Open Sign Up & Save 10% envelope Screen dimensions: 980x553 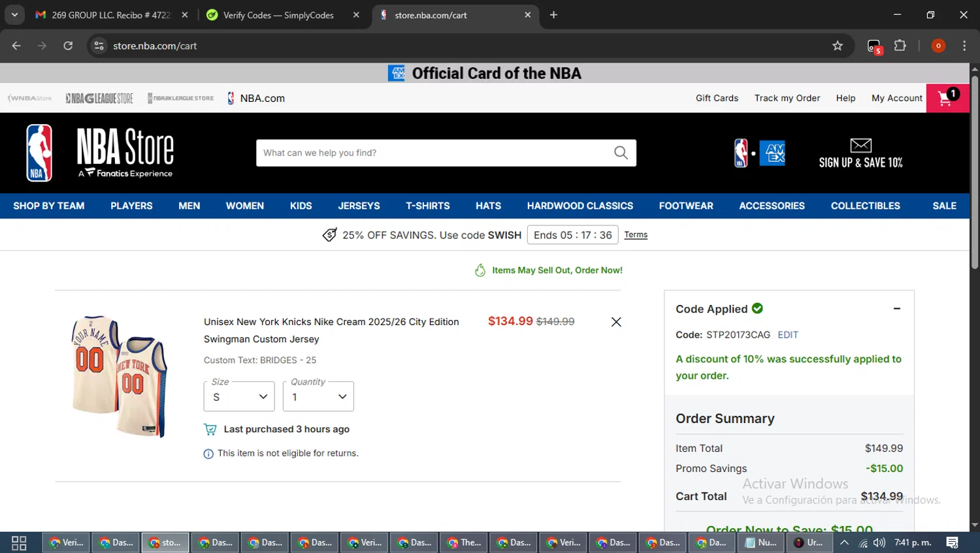pos(860,153)
